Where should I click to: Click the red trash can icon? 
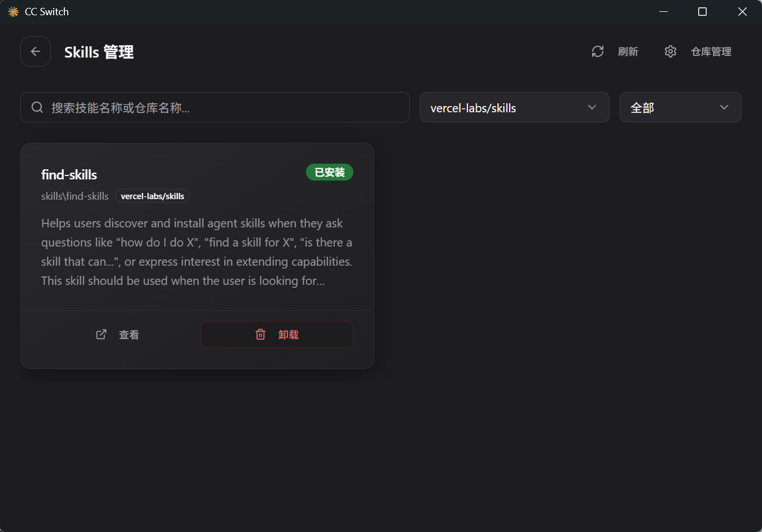pyautogui.click(x=260, y=335)
